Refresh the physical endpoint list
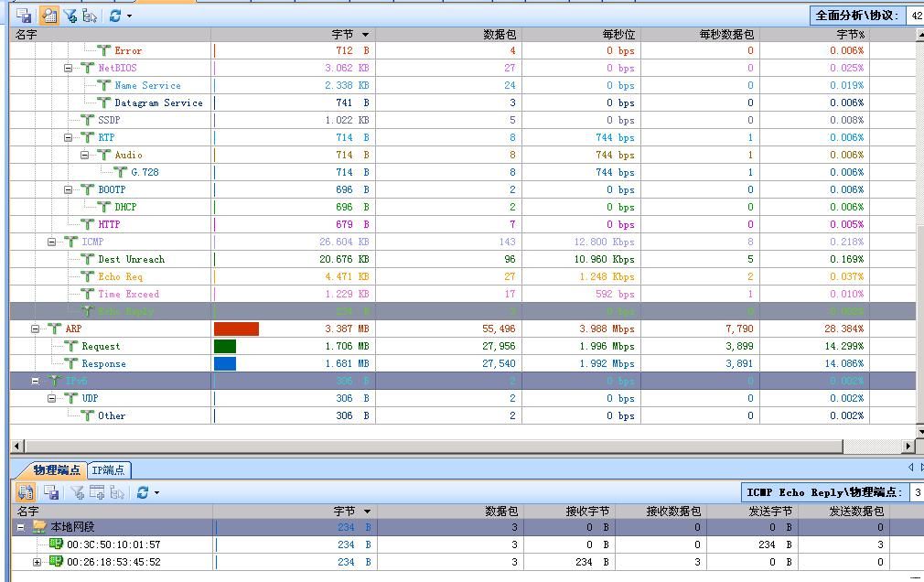 (143, 492)
